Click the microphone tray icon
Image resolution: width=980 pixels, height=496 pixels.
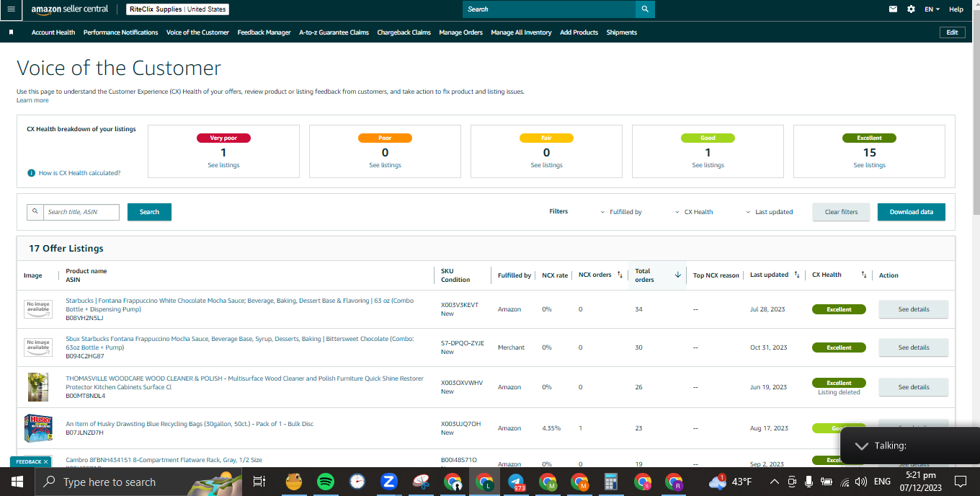[808, 482]
